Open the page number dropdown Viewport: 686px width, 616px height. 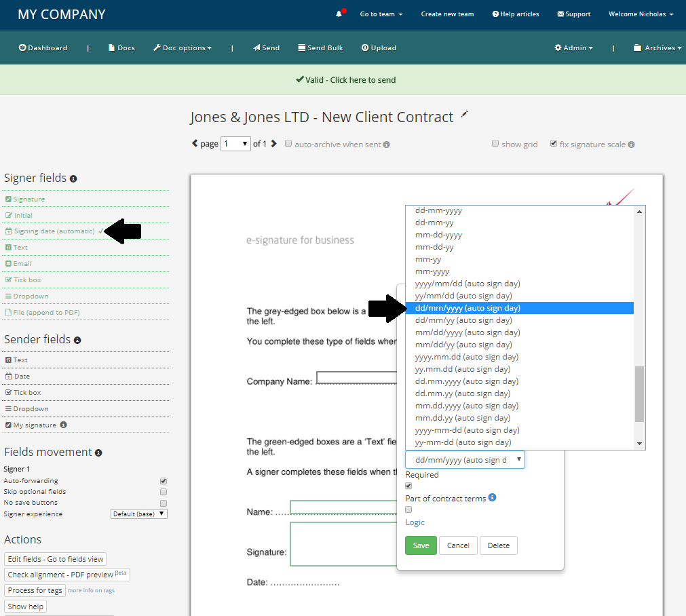tap(235, 144)
